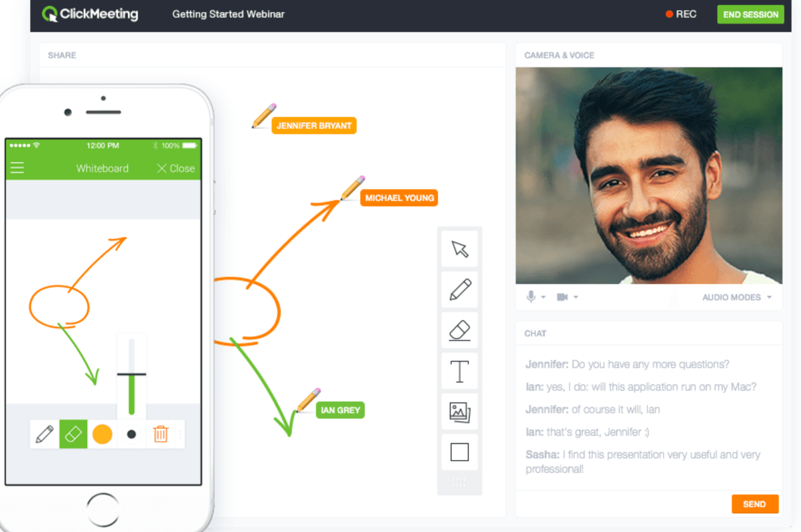Tap the pencil icon on phone toolbar
This screenshot has width=801, height=532.
coord(44,434)
